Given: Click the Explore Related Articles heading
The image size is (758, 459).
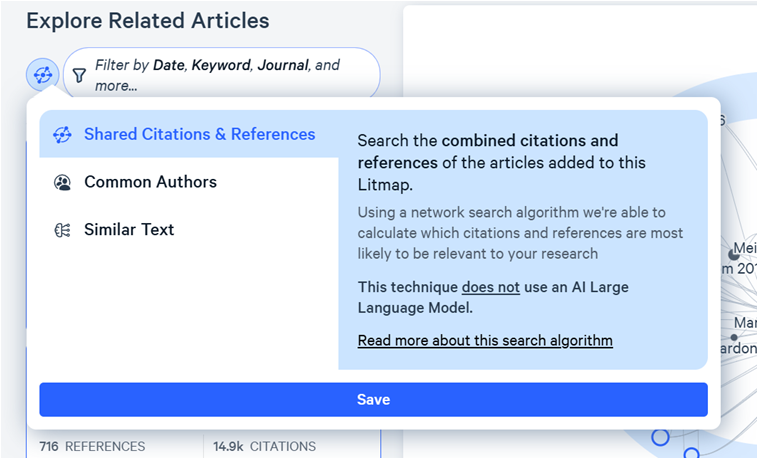Looking at the screenshot, I should [x=148, y=21].
